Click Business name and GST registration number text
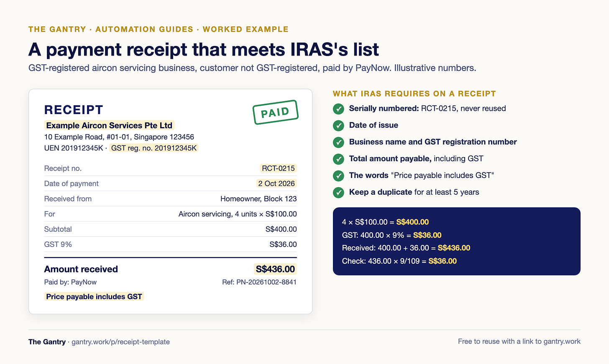 [433, 142]
